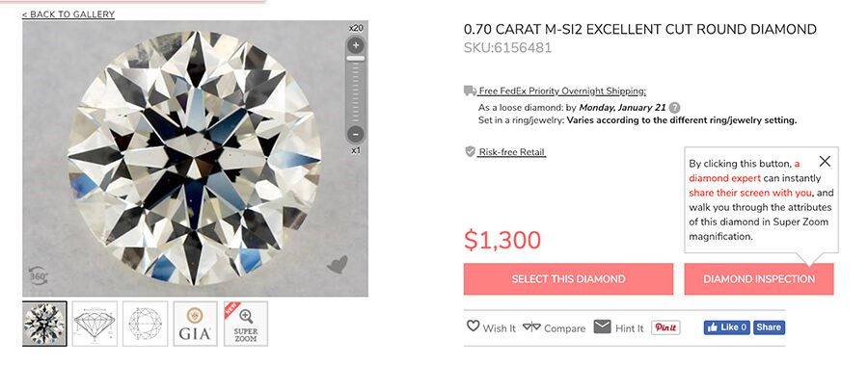Zoom in with the plus icon
Image resolution: width=868 pixels, height=366 pixels.
[356, 44]
